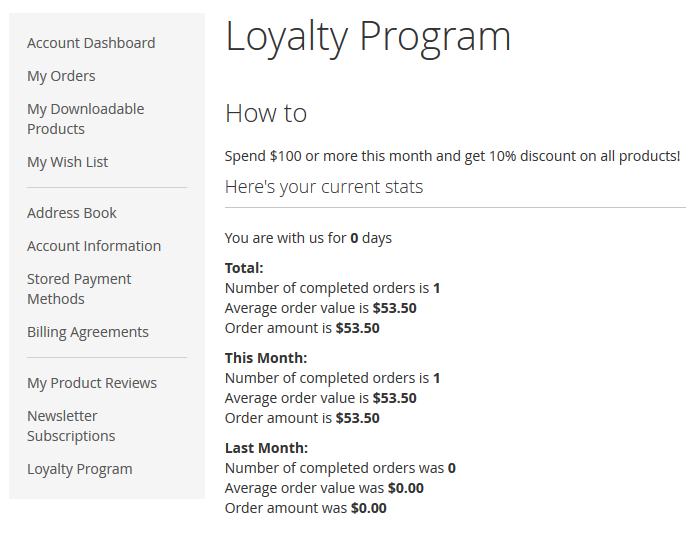Click last month's $0.00 average order value

coord(405,488)
